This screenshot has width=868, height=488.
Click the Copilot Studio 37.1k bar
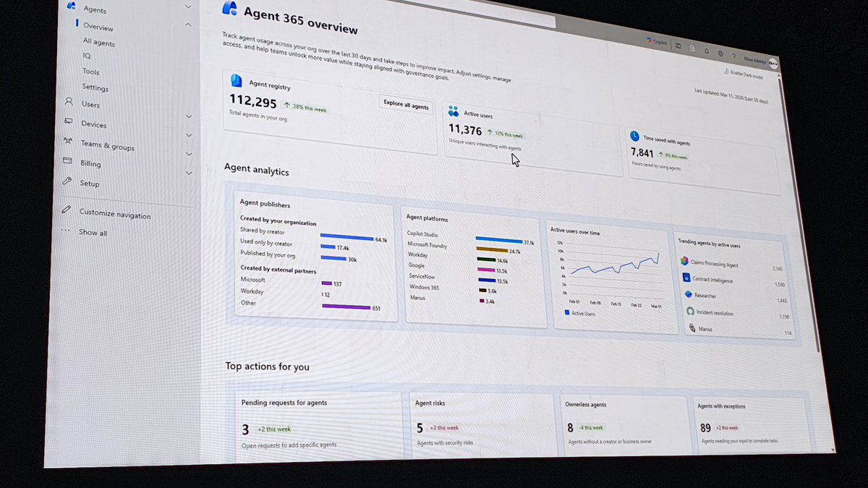(499, 239)
